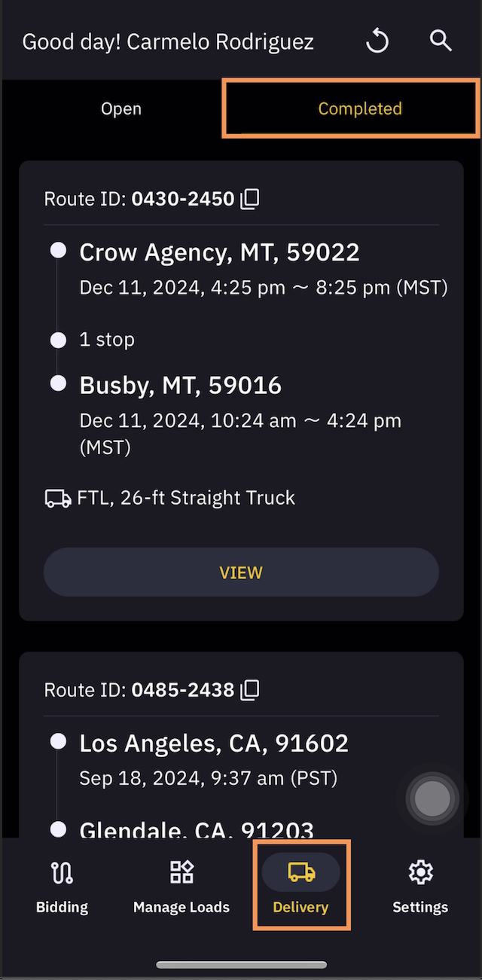
Task: Tap the Busby, MT stop indicator
Action: click(x=58, y=383)
